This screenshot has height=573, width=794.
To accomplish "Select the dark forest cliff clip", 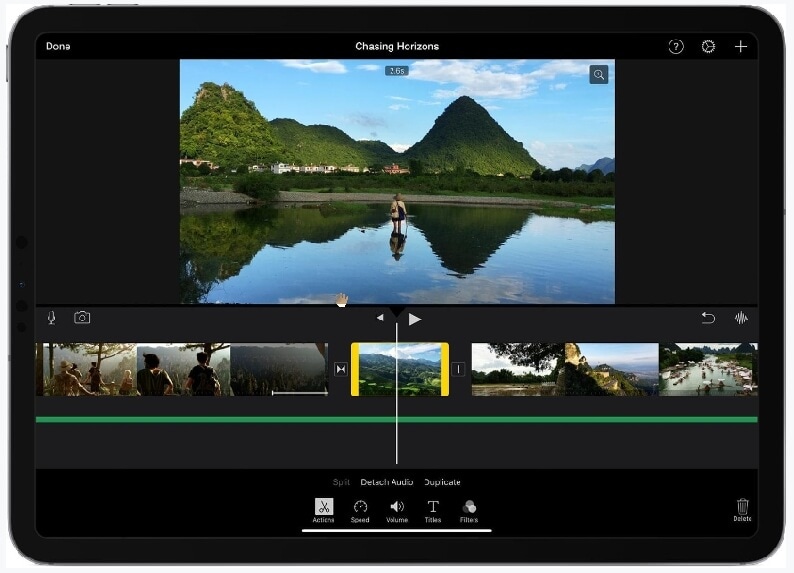I will (x=279, y=370).
